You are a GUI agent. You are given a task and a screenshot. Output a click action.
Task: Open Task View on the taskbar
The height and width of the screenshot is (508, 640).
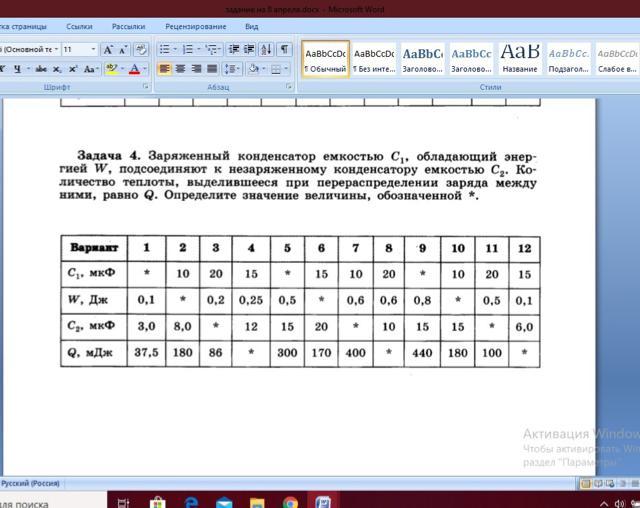(x=123, y=502)
